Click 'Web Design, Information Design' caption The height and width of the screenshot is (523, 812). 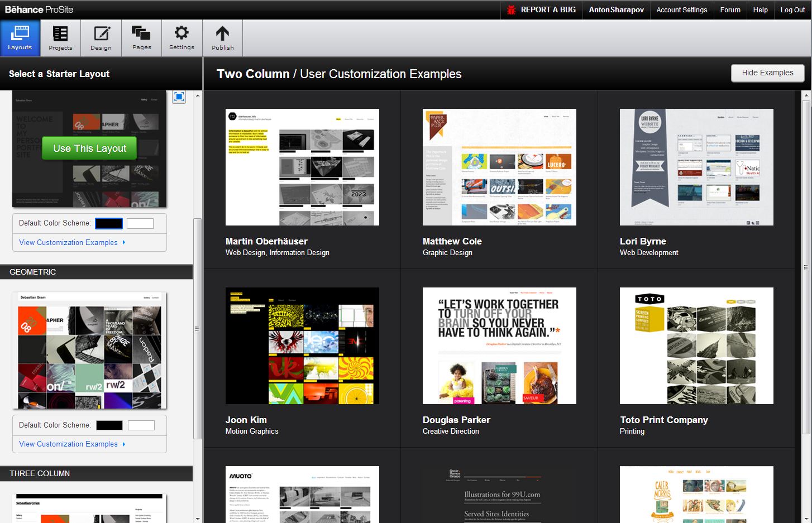pos(277,253)
